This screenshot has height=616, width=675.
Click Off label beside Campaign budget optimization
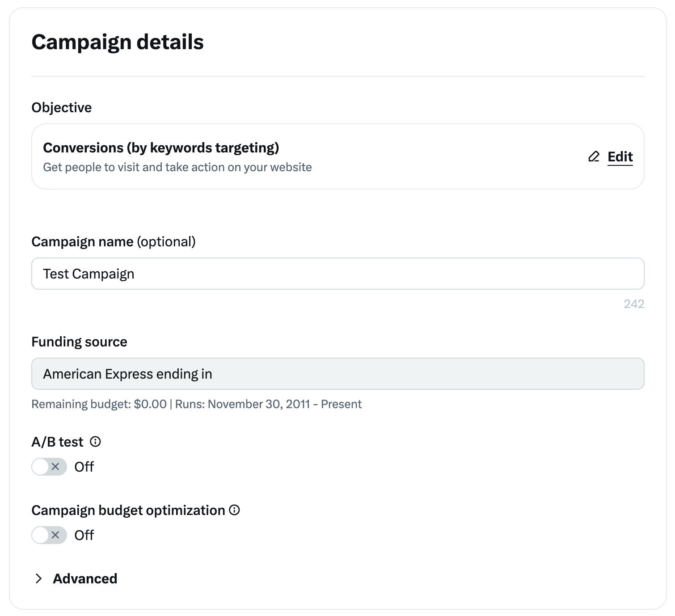coord(84,535)
